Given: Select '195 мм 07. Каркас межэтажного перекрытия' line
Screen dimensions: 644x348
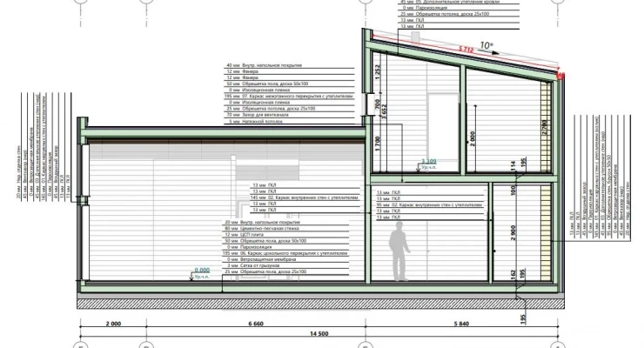Looking at the screenshot, I should pyautogui.click(x=289, y=96).
